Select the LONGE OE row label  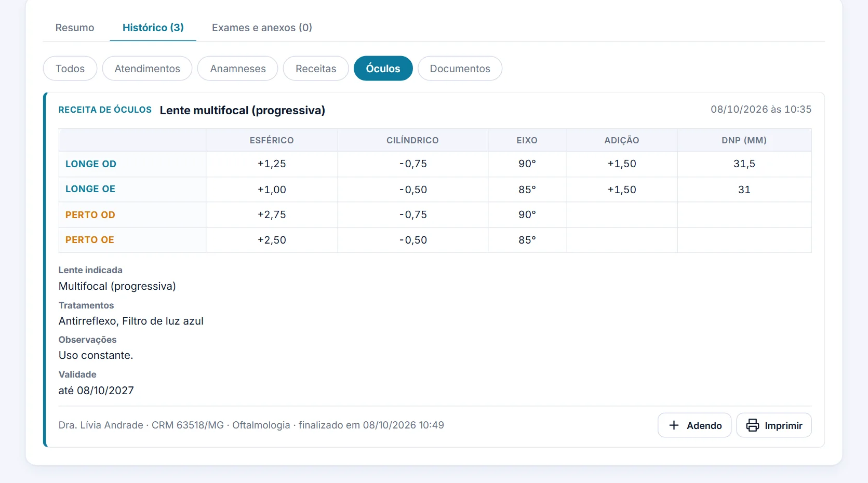pos(90,189)
